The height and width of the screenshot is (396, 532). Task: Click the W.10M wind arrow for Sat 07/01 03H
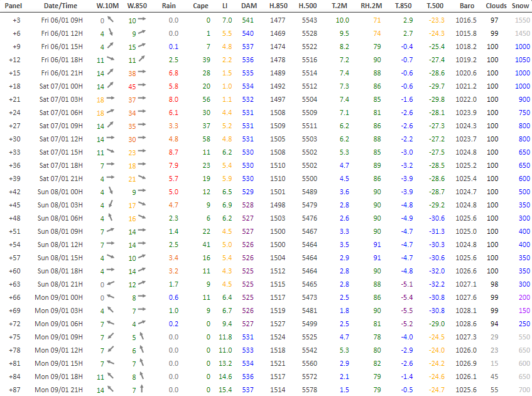pos(111,99)
